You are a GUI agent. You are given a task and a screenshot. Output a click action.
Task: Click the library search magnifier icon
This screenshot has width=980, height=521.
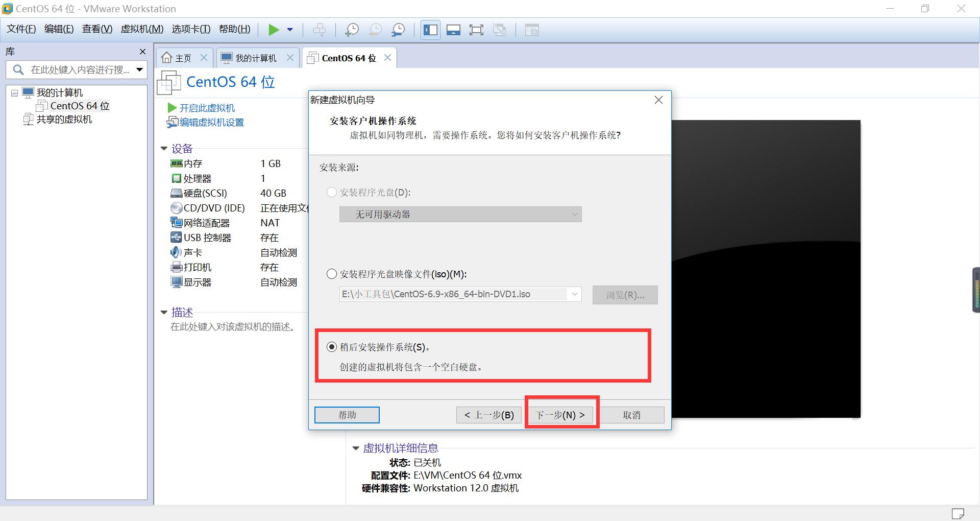pos(18,69)
